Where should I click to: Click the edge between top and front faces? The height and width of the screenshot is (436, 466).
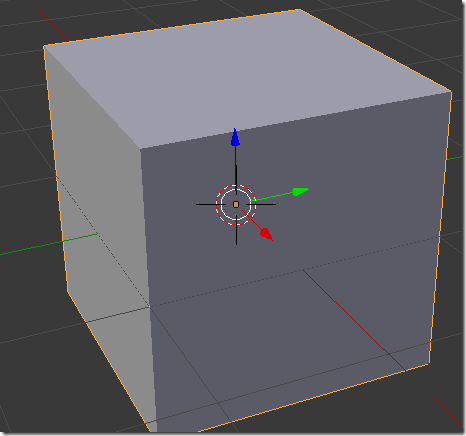pyautogui.click(x=295, y=120)
